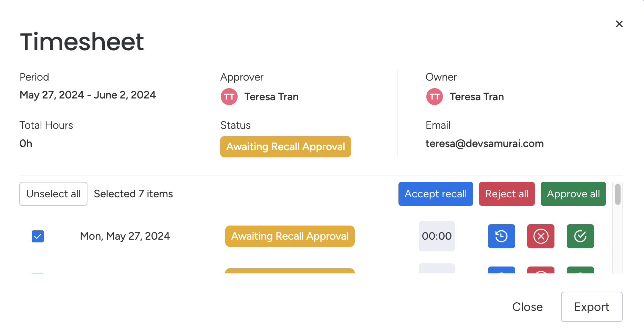Select the owner email teresa@devsamurai.com
The height and width of the screenshot is (334, 644).
coord(484,144)
